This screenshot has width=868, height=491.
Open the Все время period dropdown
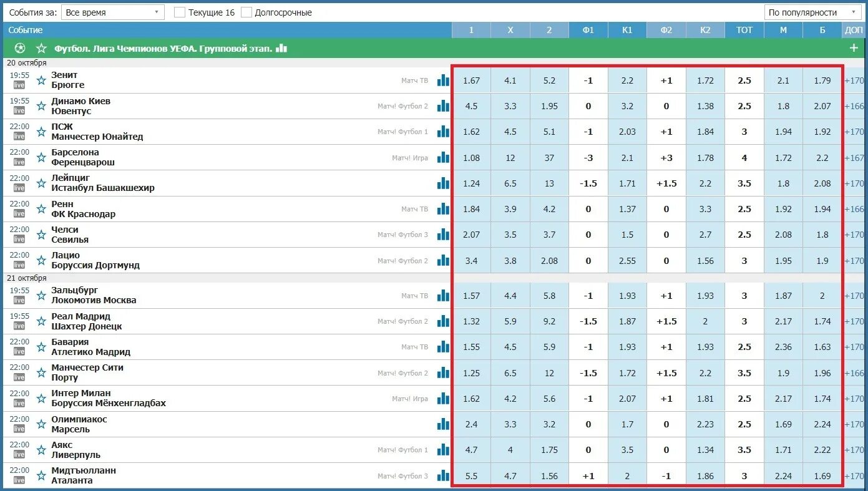tap(113, 12)
